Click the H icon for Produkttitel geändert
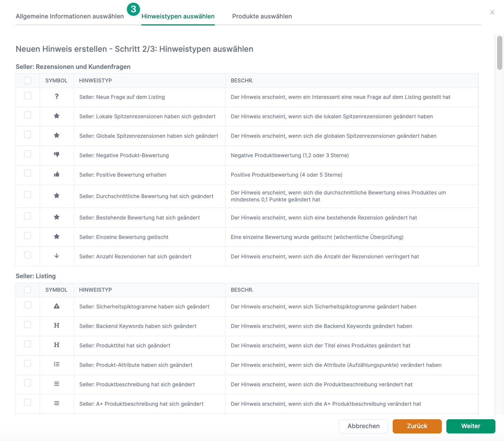Image resolution: width=504 pixels, height=441 pixels. 56,345
